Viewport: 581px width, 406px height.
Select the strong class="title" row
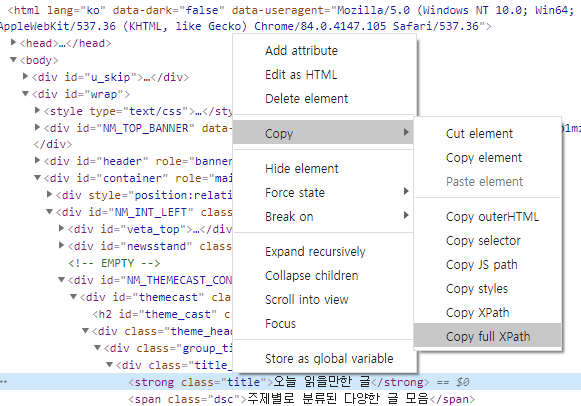point(290,382)
